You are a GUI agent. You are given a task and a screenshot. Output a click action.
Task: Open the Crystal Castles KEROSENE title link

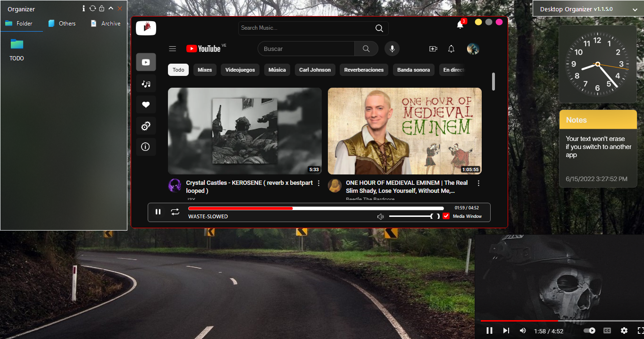[250, 187]
